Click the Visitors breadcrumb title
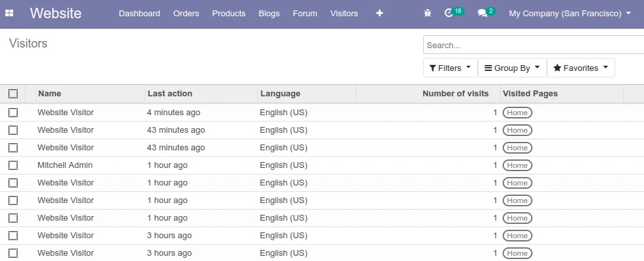This screenshot has height=261, width=644. 28,44
